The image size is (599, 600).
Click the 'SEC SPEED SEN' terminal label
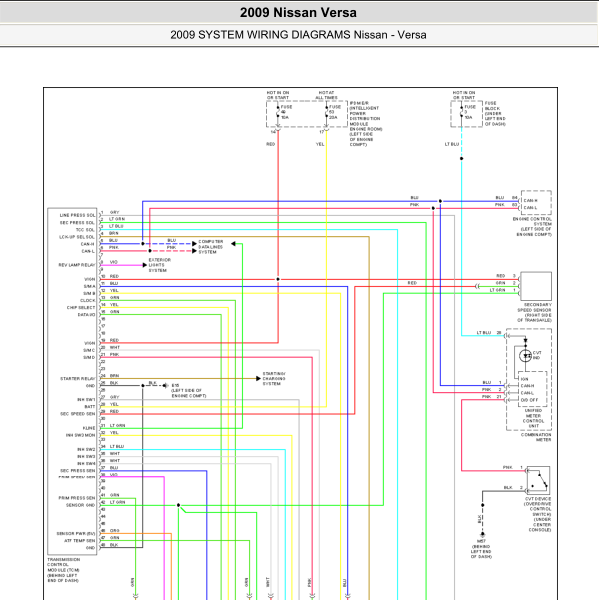click(77, 414)
